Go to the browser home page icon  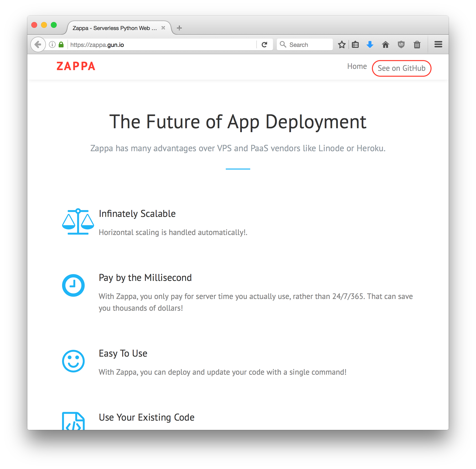[x=386, y=45]
